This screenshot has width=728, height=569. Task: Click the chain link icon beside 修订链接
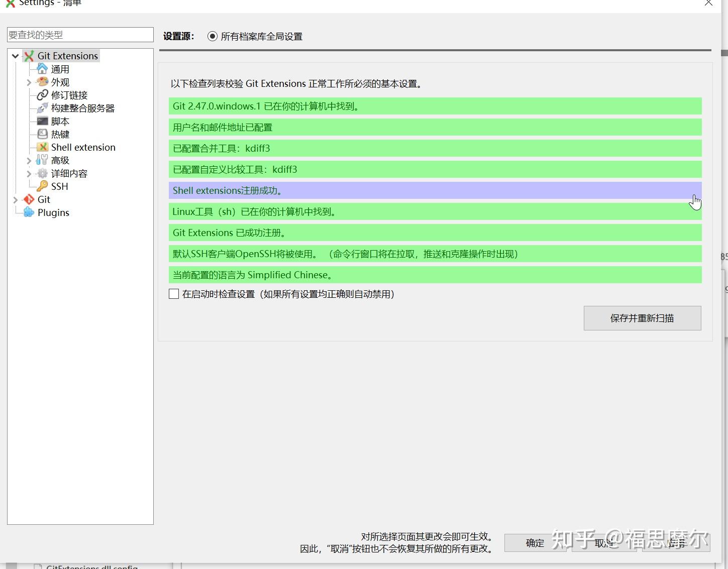point(42,95)
